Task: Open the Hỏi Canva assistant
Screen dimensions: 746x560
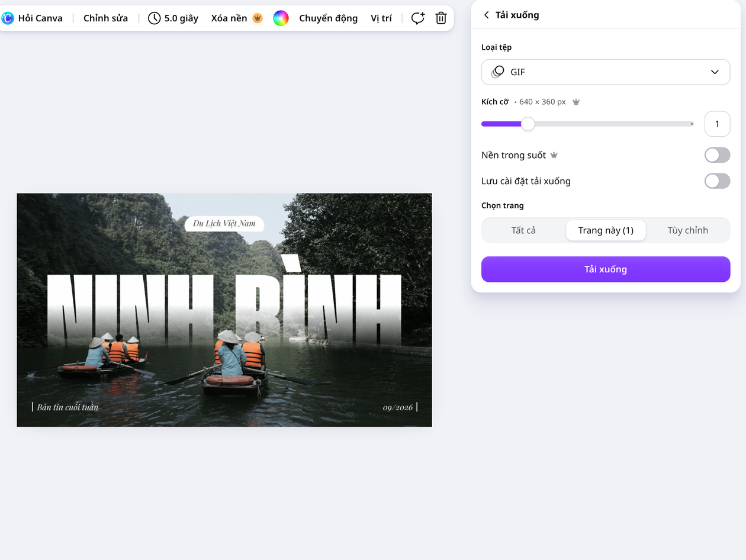Action: [x=33, y=18]
